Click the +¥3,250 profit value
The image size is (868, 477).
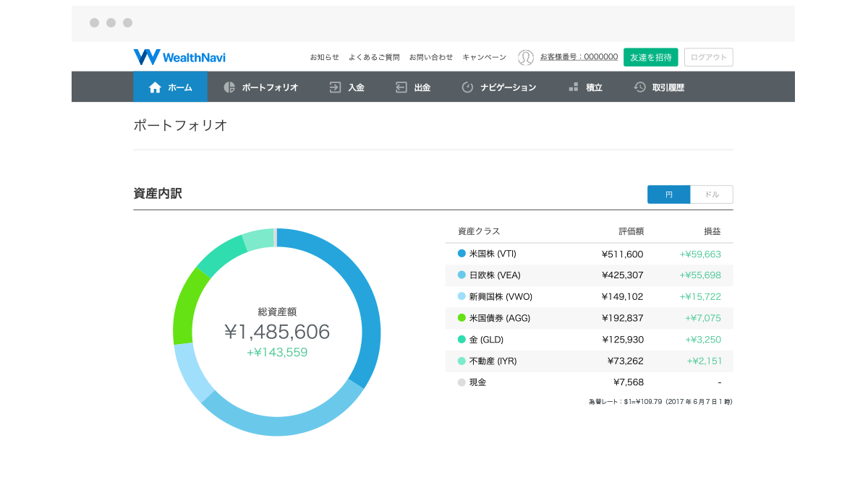pyautogui.click(x=703, y=339)
